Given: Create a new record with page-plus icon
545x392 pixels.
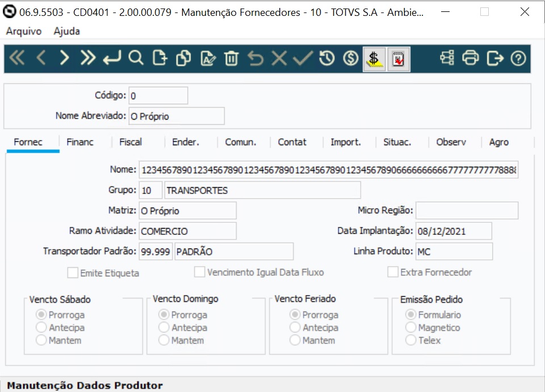Looking at the screenshot, I should tap(160, 58).
